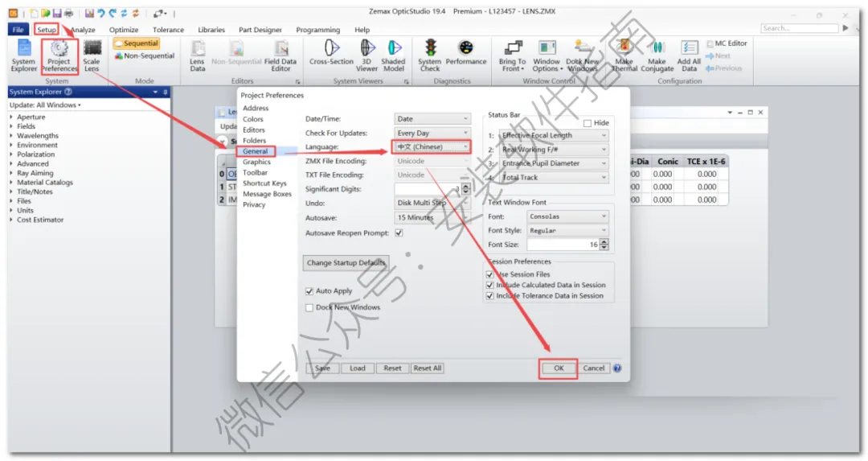Enable Dock New Windows checkbox in dialog
868x461 pixels.
[x=309, y=307]
